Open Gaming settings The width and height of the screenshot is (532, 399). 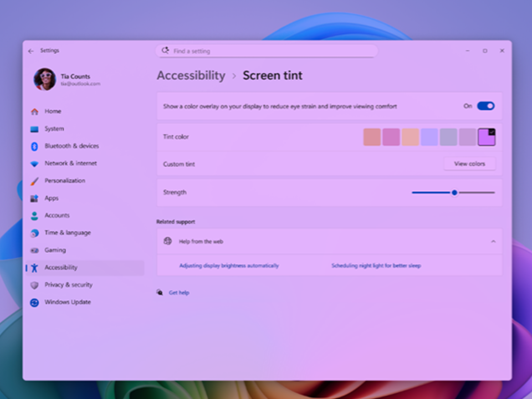(85, 250)
